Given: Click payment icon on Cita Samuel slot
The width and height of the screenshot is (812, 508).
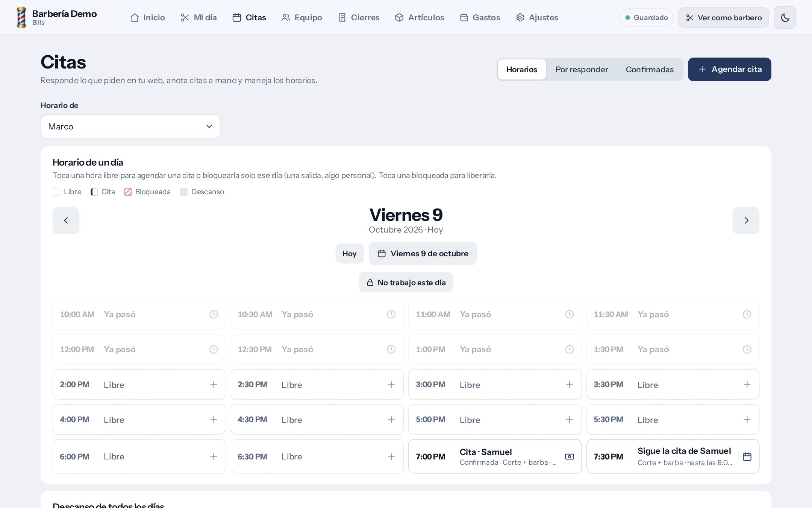Looking at the screenshot, I should coord(570,456).
